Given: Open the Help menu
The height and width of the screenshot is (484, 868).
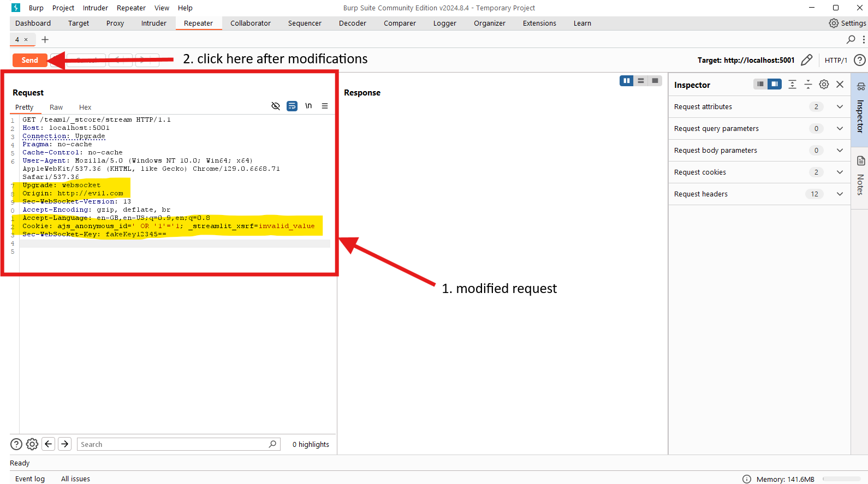Looking at the screenshot, I should click(x=185, y=8).
